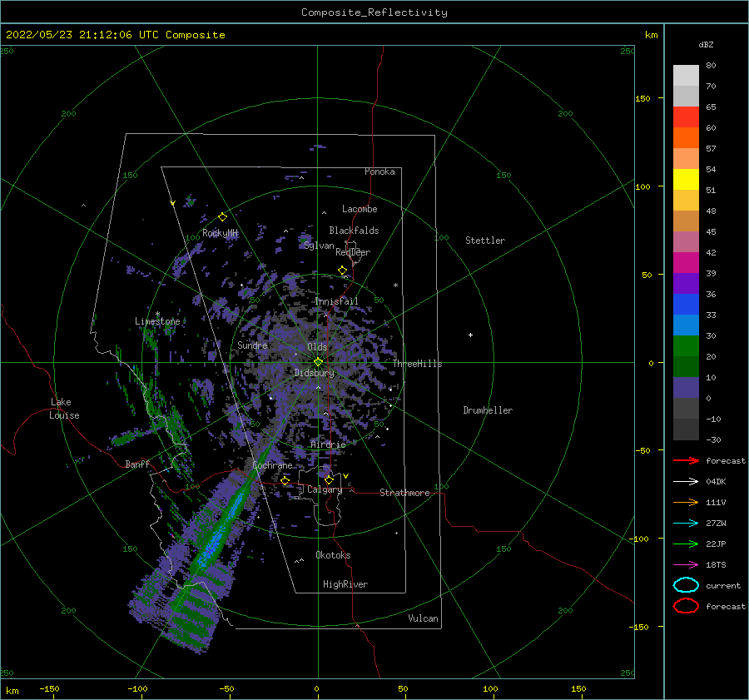Image resolution: width=749 pixels, height=700 pixels.
Task: Select the light grey 80 dBZ color swatch
Action: pyautogui.click(x=686, y=75)
